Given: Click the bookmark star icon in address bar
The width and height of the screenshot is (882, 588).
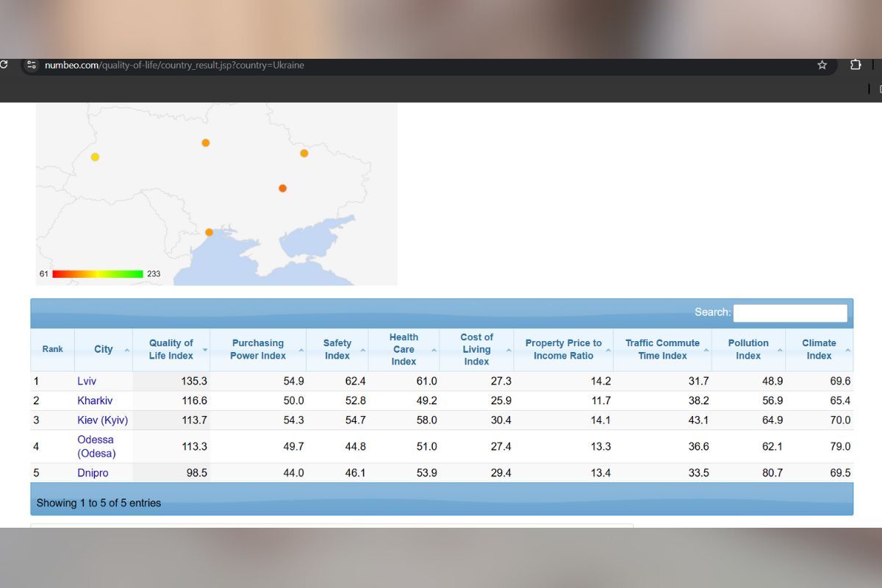Looking at the screenshot, I should click(822, 65).
